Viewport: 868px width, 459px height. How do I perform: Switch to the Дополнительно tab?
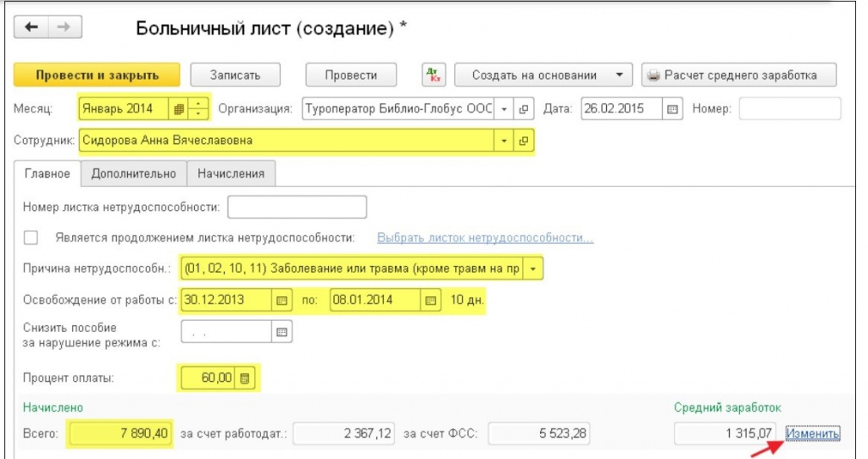click(x=133, y=174)
